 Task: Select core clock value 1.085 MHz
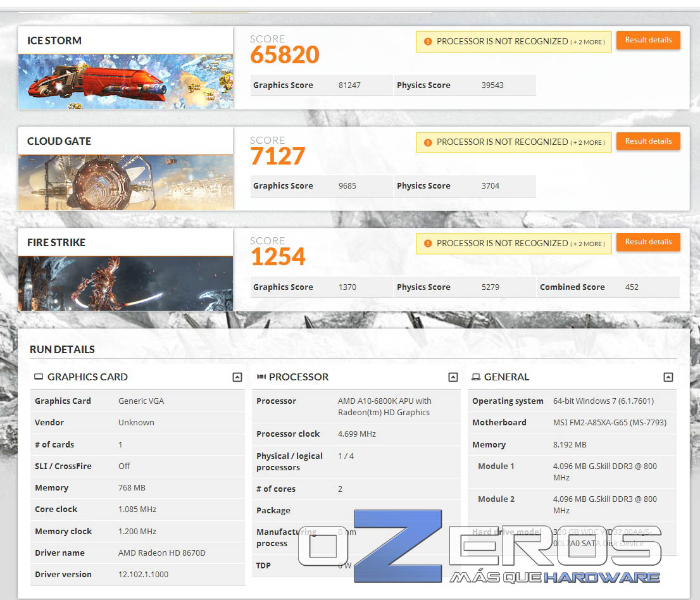(x=137, y=509)
